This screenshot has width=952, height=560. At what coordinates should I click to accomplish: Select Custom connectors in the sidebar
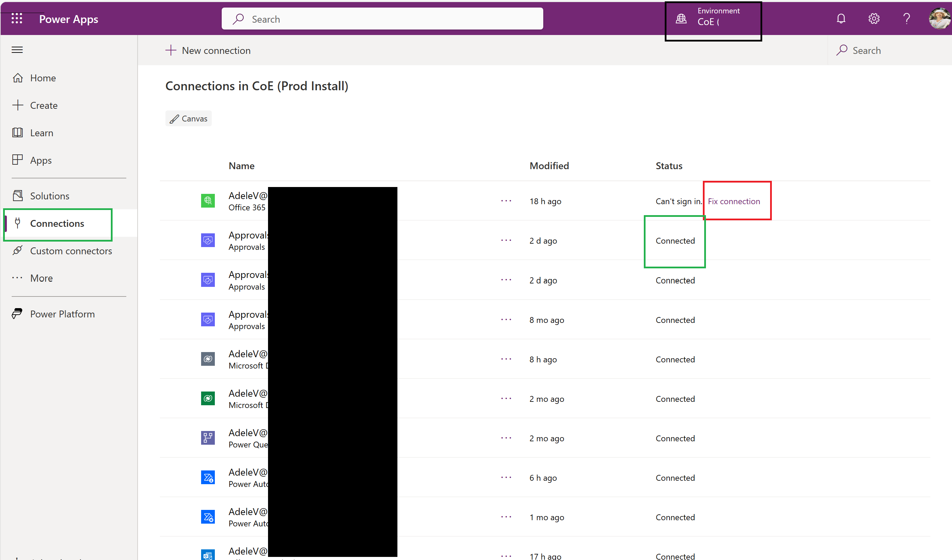71,250
